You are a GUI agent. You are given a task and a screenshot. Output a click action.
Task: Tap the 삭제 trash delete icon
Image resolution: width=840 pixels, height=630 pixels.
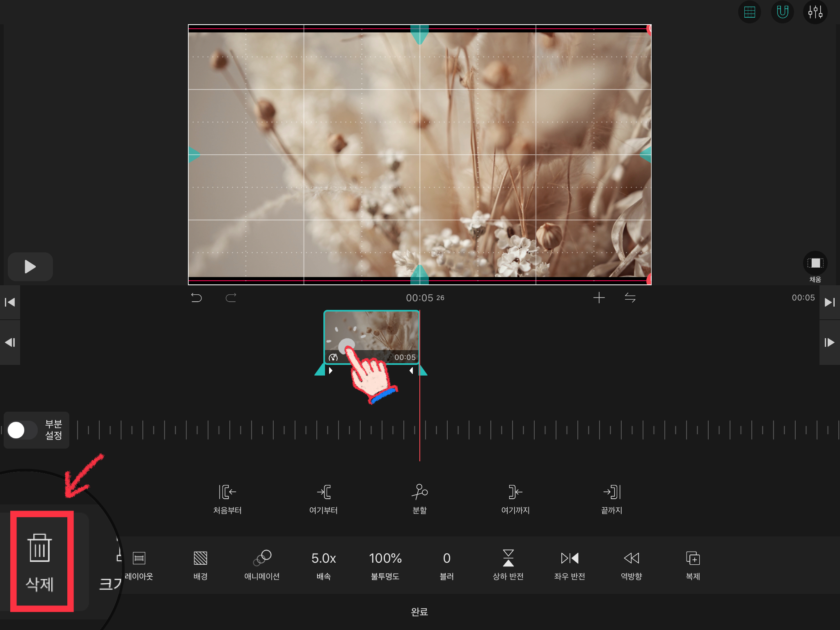point(40,548)
